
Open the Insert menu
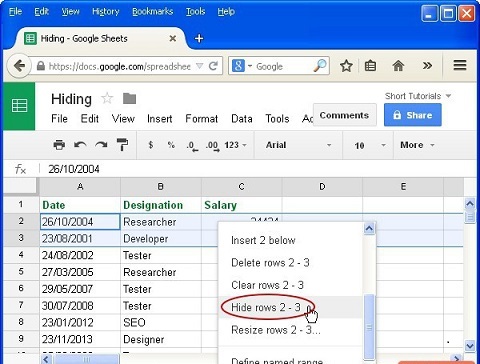(x=159, y=119)
